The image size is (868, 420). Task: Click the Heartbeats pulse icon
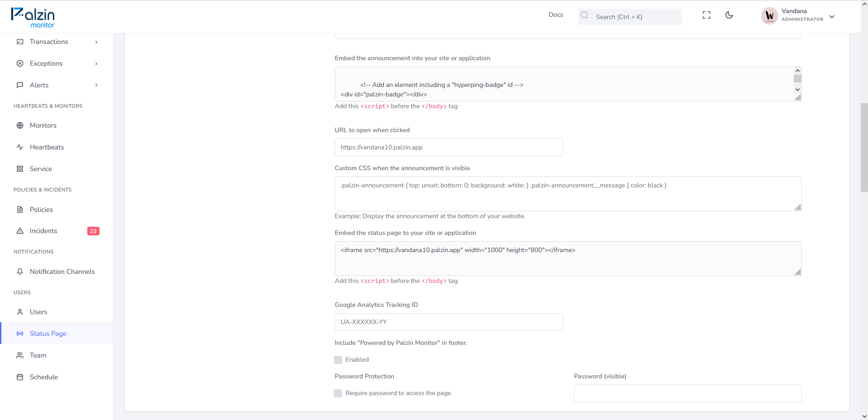point(20,147)
